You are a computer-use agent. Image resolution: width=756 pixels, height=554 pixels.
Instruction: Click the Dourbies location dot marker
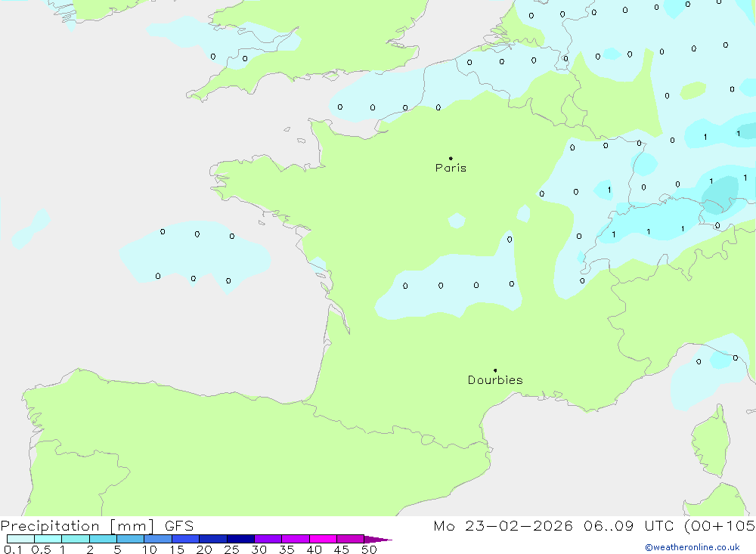coord(495,370)
